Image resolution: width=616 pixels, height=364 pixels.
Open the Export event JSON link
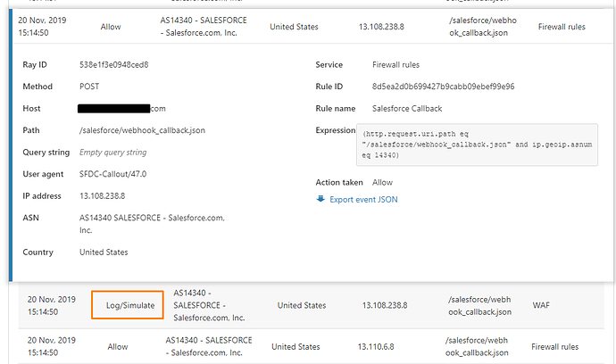pyautogui.click(x=363, y=200)
